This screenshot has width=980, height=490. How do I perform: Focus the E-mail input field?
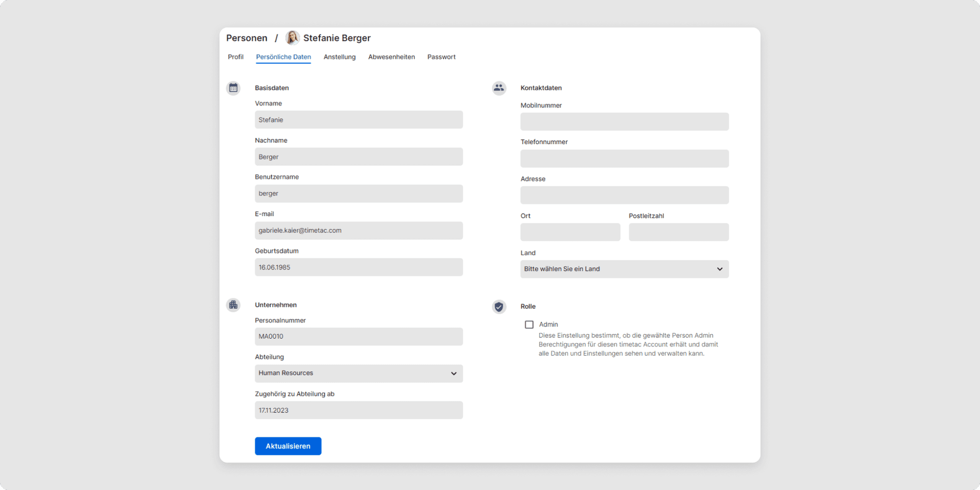pos(358,231)
